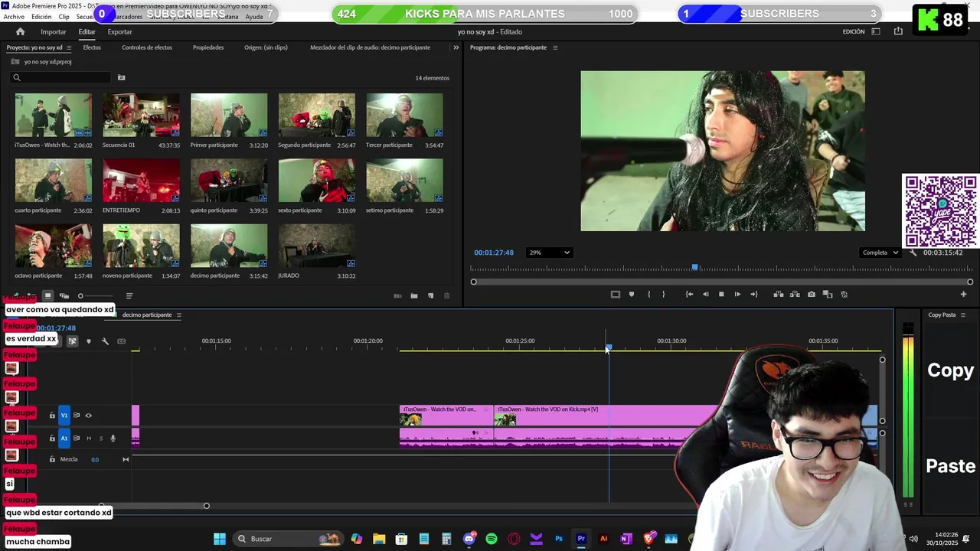Screen dimensions: 980x551
Task: Step forward one frame
Action: pyautogui.click(x=737, y=295)
